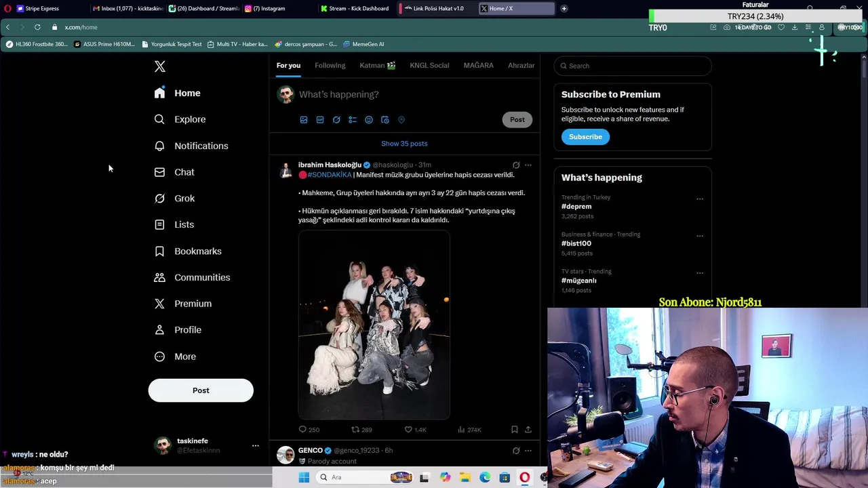Image resolution: width=868 pixels, height=488 pixels.
Task: Add a poll with the poll icon
Action: click(x=353, y=120)
